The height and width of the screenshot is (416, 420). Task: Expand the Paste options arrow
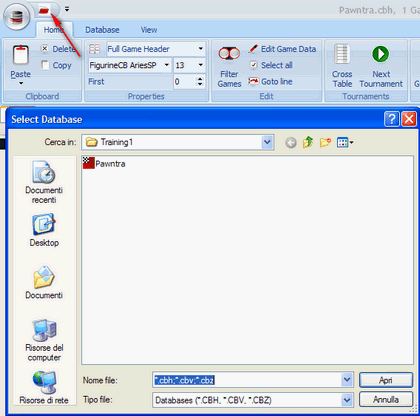(21, 83)
